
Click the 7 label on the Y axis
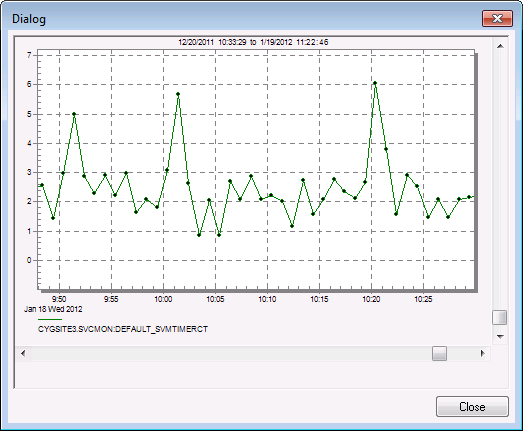[29, 55]
